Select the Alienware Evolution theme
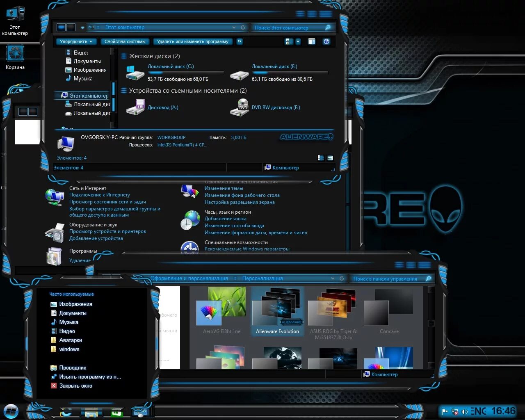525x420 pixels. pyautogui.click(x=277, y=311)
